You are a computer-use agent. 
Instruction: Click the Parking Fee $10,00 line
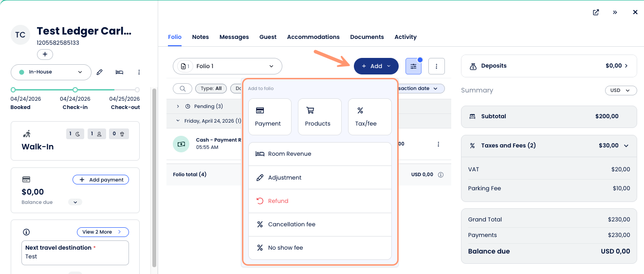coord(549,188)
